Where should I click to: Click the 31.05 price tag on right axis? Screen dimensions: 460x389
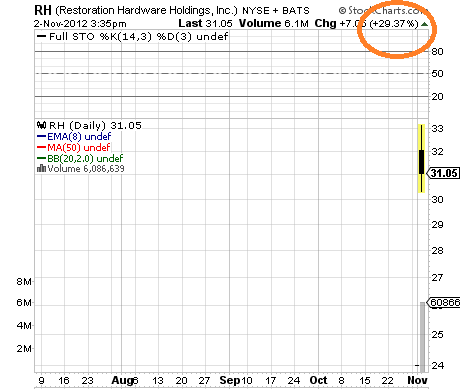[443, 173]
